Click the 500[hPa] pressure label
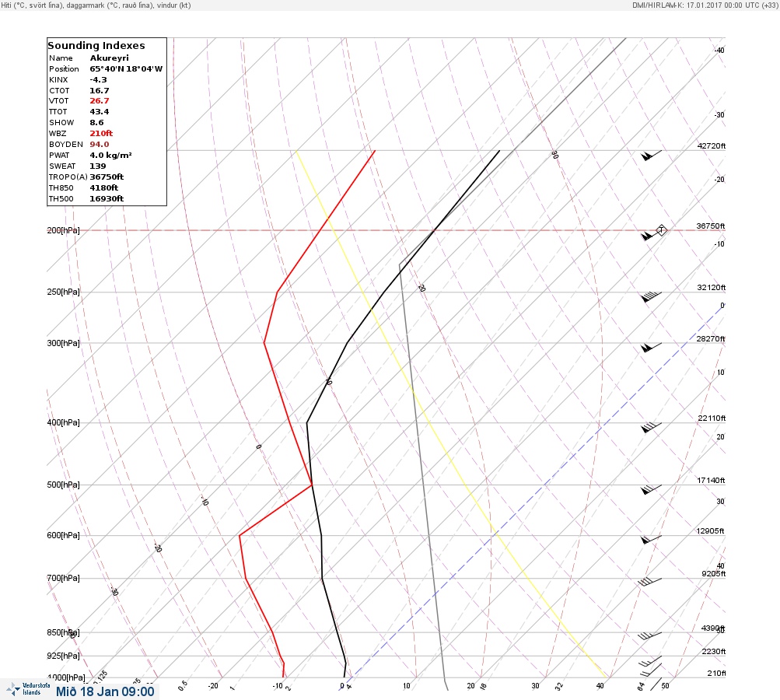Viewport: 780px width, 700px height. point(63,485)
